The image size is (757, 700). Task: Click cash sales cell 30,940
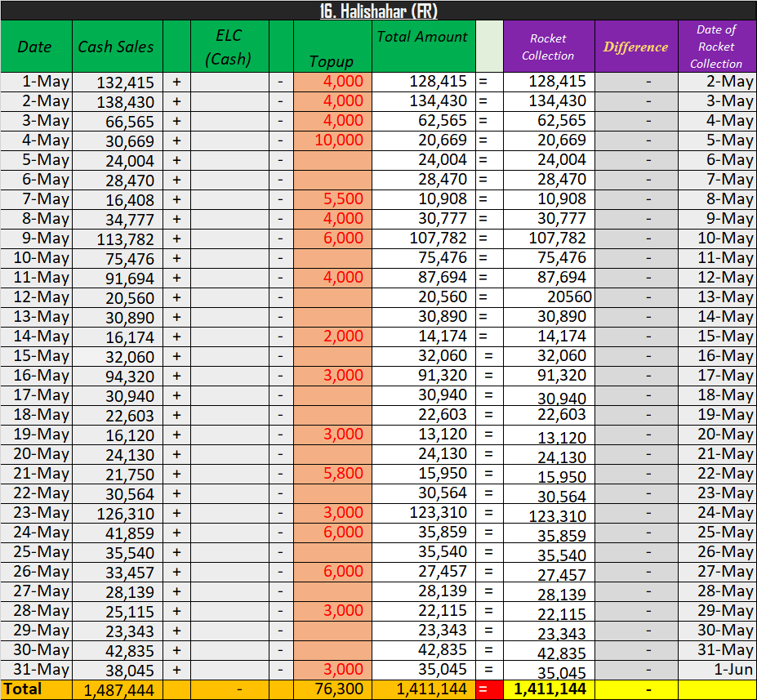tap(118, 396)
